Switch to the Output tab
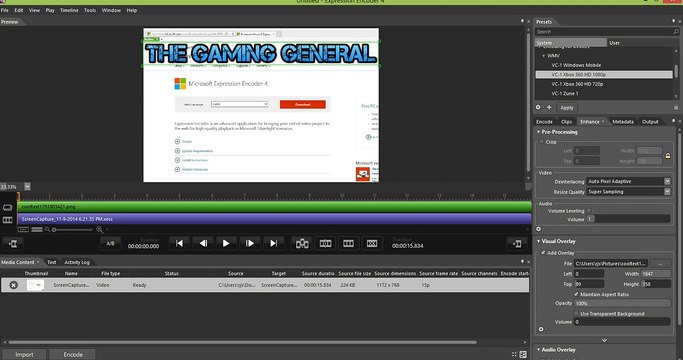Viewport: 683px width, 360px height. [x=650, y=122]
